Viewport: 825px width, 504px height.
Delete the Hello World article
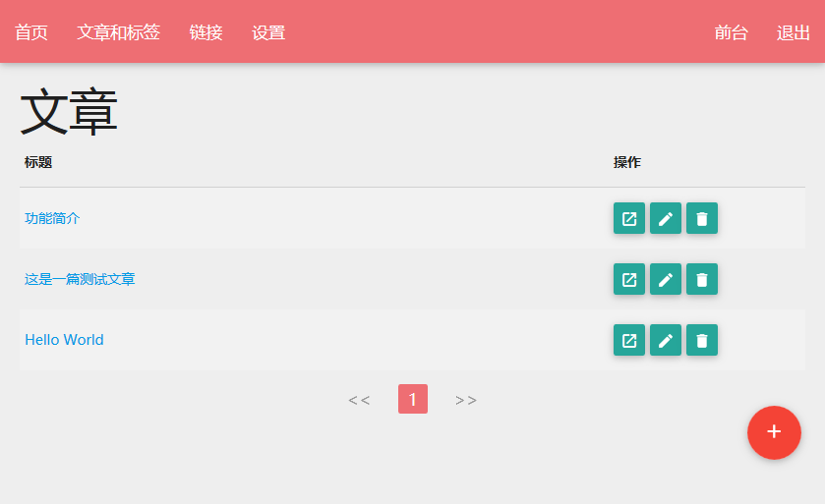[702, 340]
